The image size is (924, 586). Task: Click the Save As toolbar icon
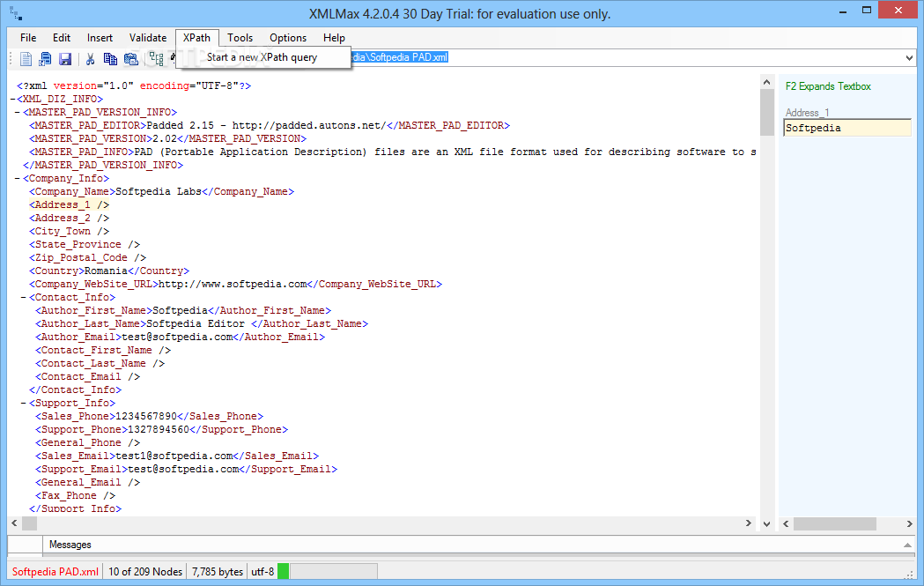[x=46, y=58]
